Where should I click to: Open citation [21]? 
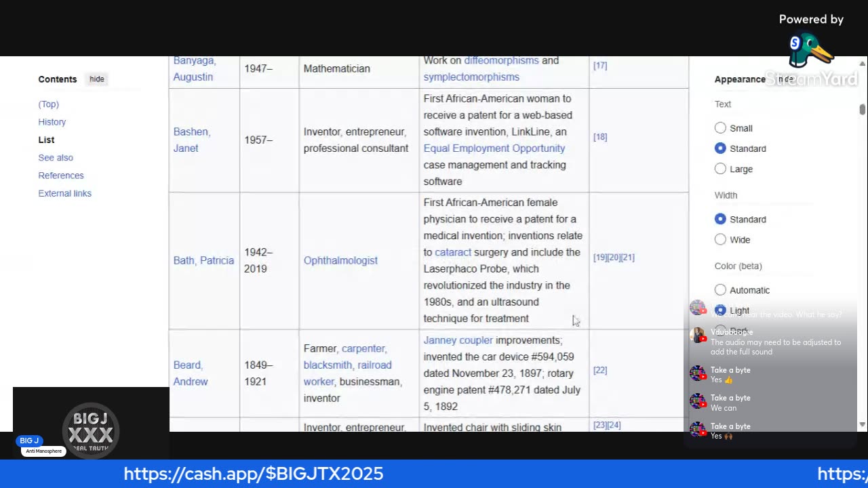628,258
